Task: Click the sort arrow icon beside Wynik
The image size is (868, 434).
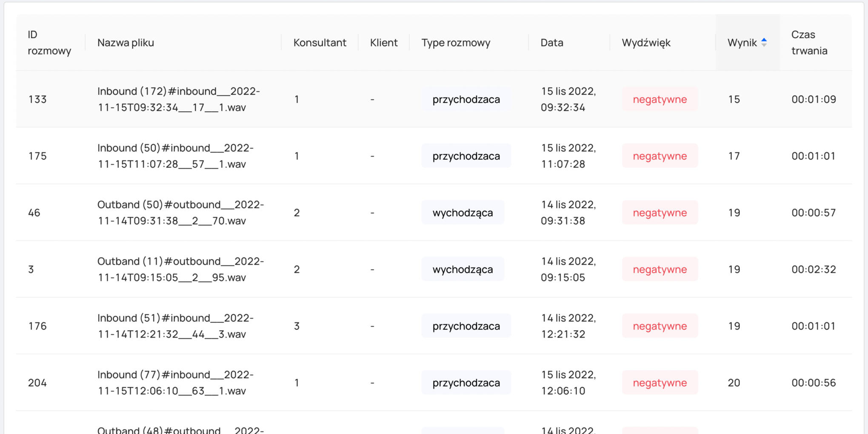Action: tap(764, 42)
